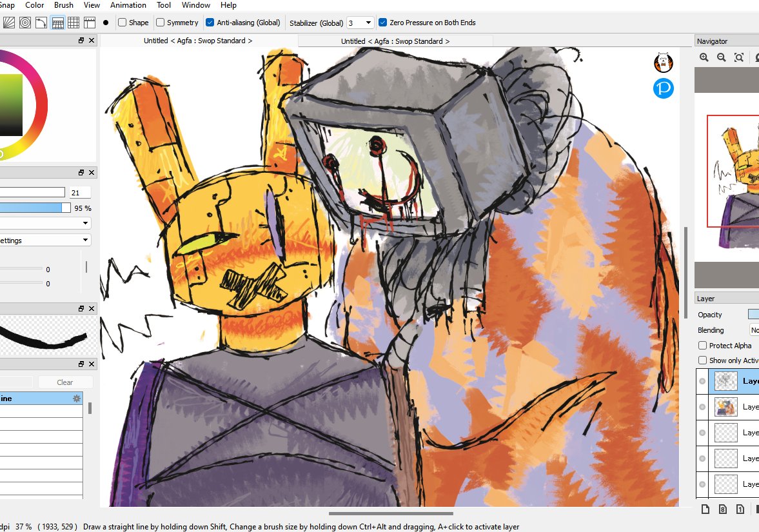Screen dimensions: 759x532
Task: Select the concentric circle snap icon
Action: (25, 23)
